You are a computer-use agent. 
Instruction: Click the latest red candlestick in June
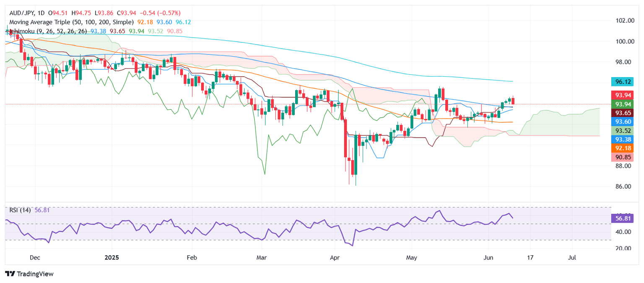coord(513,101)
